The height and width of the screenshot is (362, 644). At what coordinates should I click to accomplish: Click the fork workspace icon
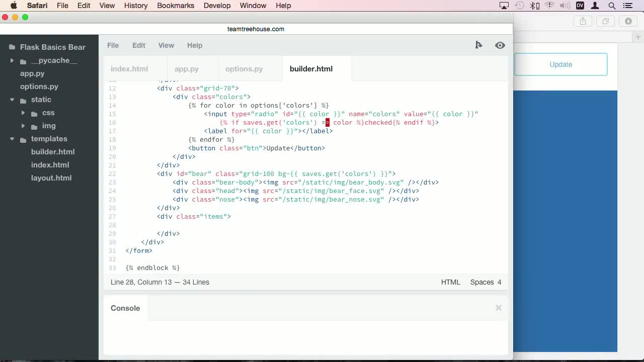pos(478,45)
